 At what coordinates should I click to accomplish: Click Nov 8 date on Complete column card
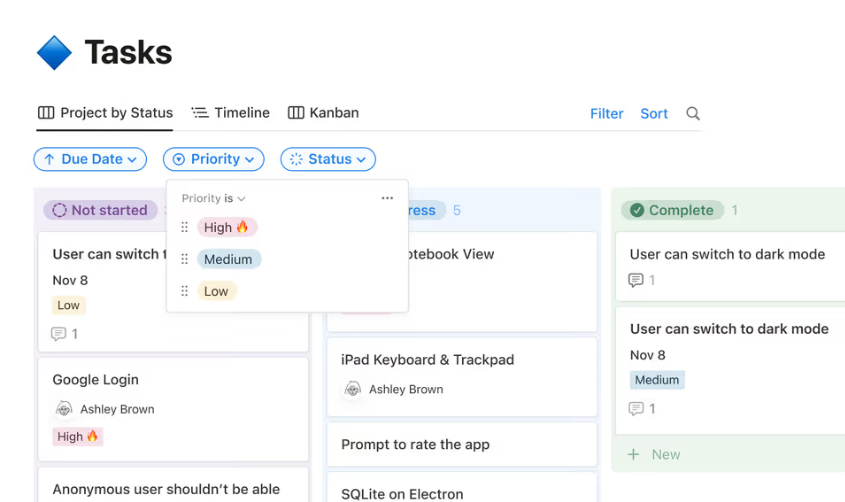point(648,355)
